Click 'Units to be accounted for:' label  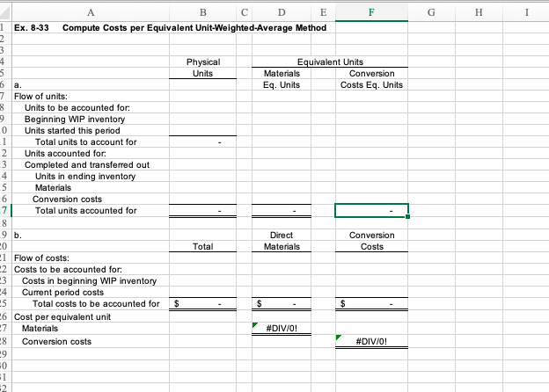77,108
